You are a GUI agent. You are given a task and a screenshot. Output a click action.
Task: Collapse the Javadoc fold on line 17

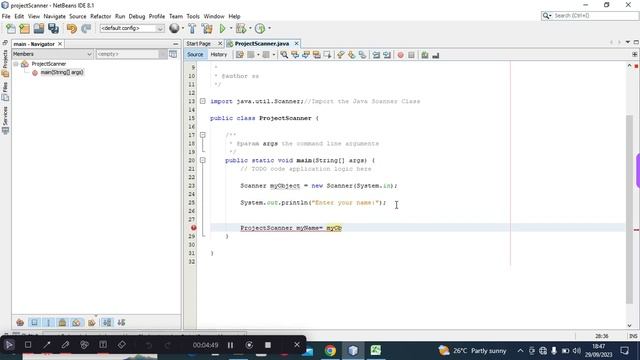tap(202, 135)
